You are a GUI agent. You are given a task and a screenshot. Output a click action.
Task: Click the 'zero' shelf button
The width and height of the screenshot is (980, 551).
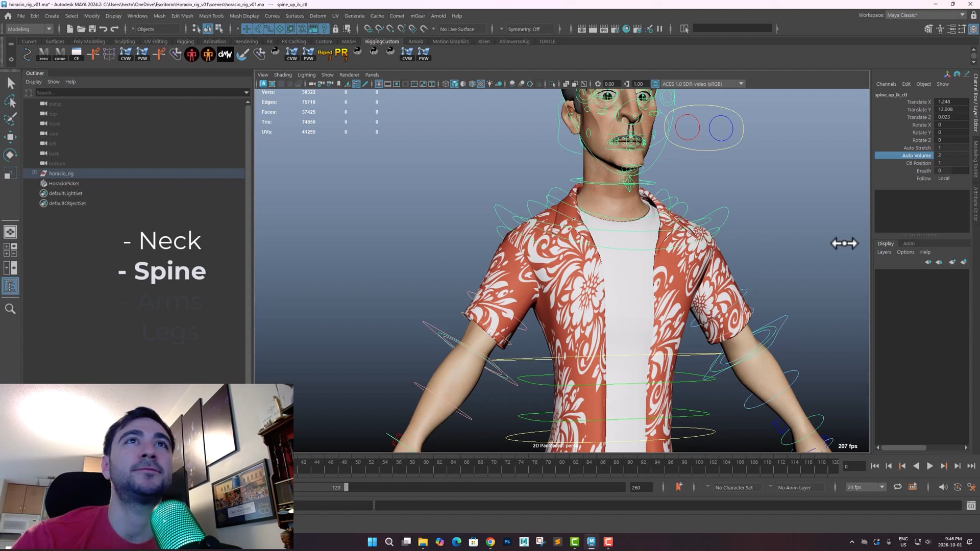(43, 54)
